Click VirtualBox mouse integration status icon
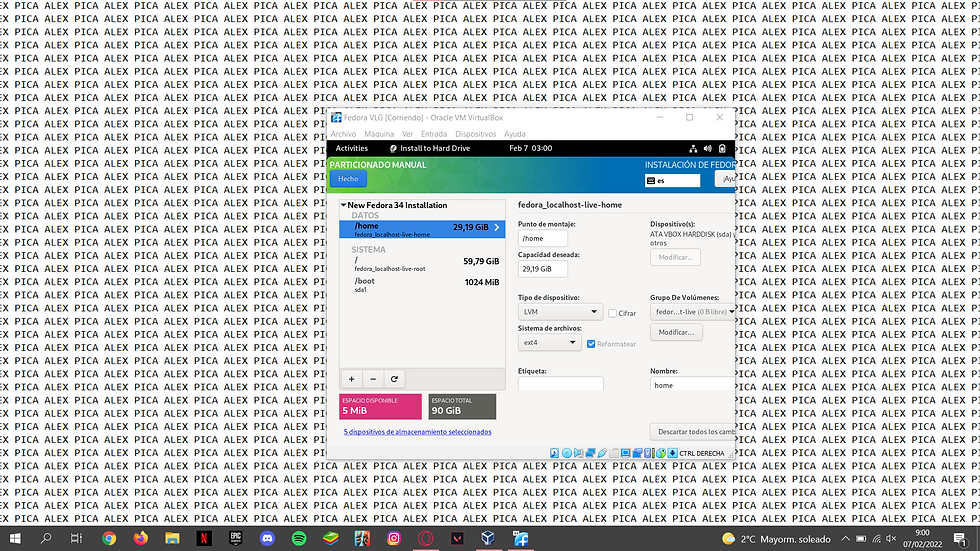Image resolution: width=980 pixels, height=551 pixels. [x=661, y=453]
